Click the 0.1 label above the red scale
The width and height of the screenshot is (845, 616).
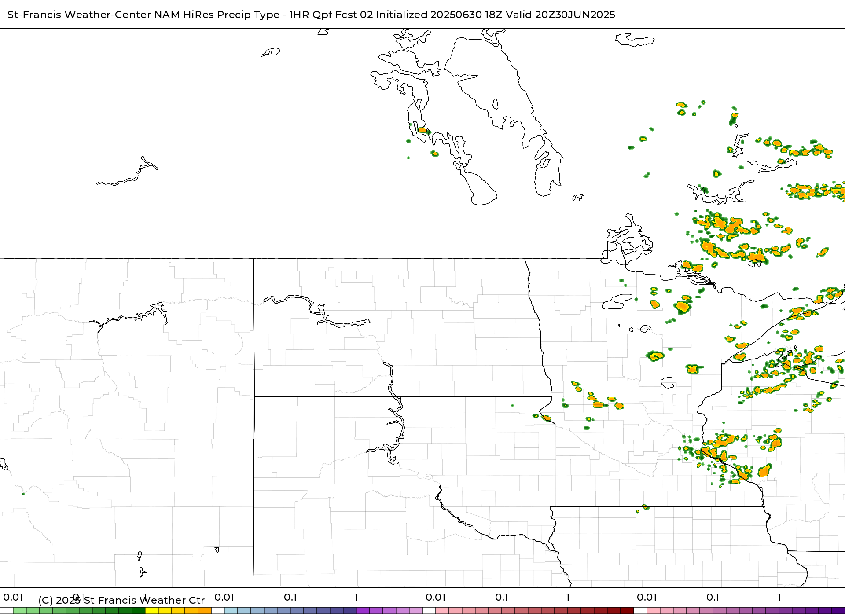[501, 597]
